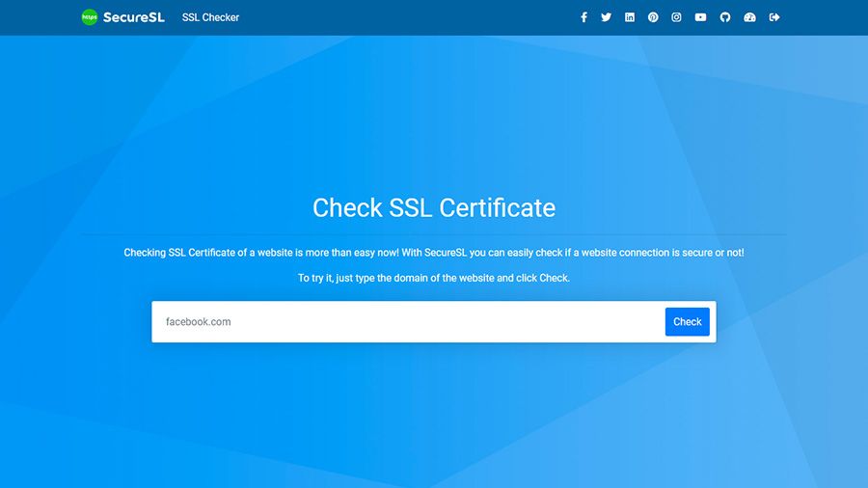The height and width of the screenshot is (488, 868).
Task: Click the blue Check button
Action: (x=687, y=321)
